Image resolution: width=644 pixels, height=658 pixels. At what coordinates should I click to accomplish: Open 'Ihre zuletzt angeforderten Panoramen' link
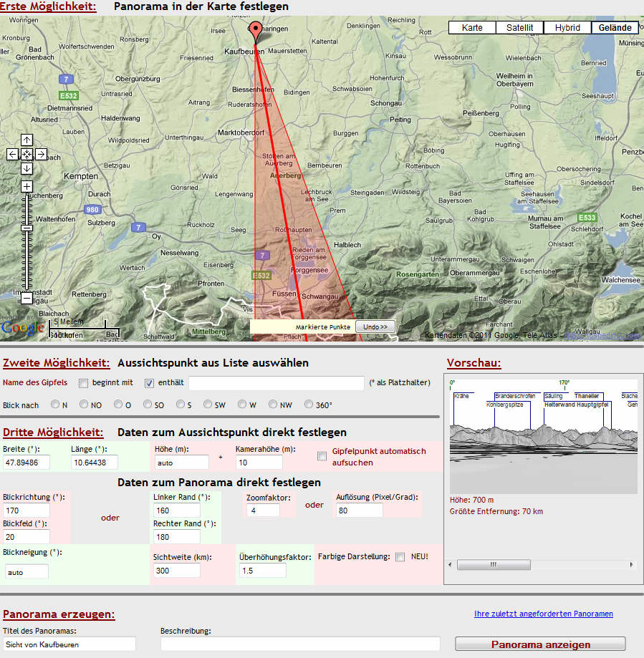(543, 614)
